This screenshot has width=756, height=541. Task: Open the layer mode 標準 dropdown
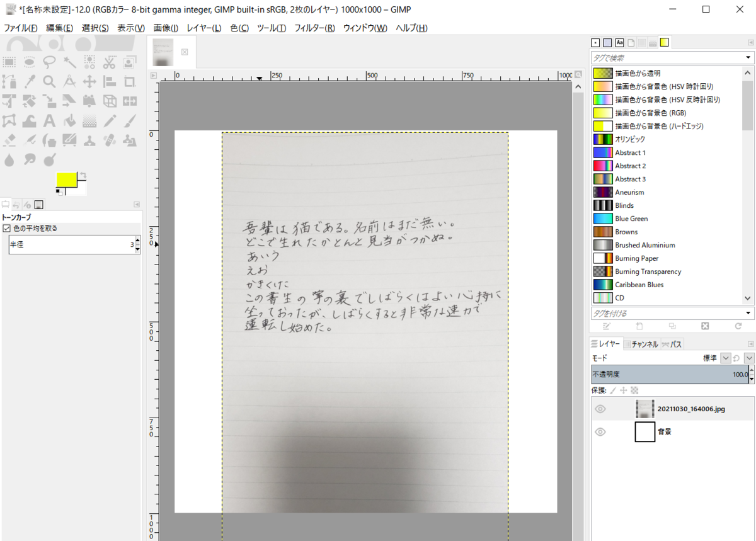pyautogui.click(x=726, y=358)
